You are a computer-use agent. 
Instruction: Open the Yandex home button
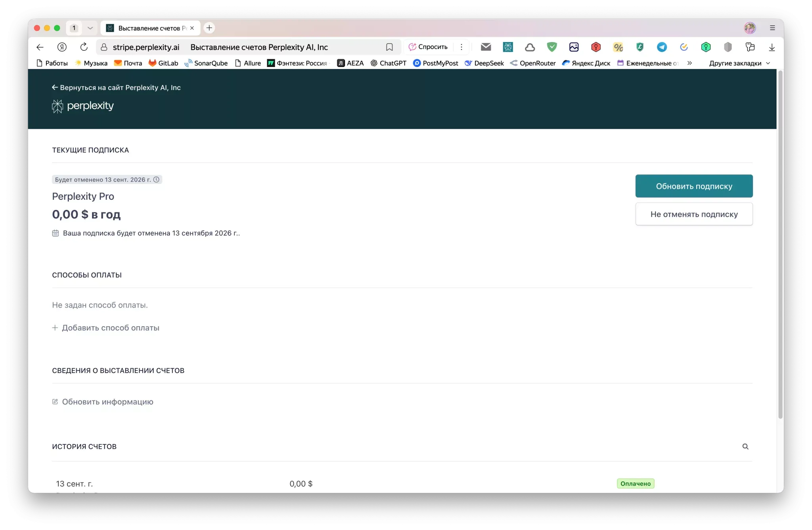click(62, 47)
